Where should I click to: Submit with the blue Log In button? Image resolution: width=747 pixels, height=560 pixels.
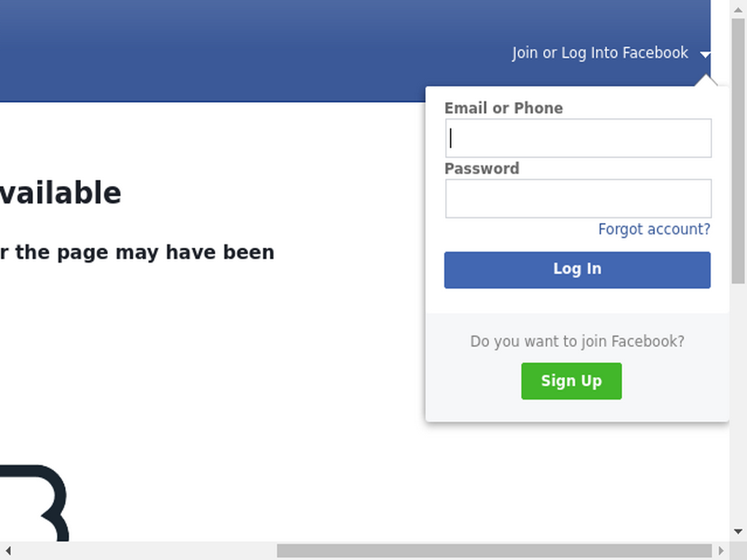tap(578, 270)
